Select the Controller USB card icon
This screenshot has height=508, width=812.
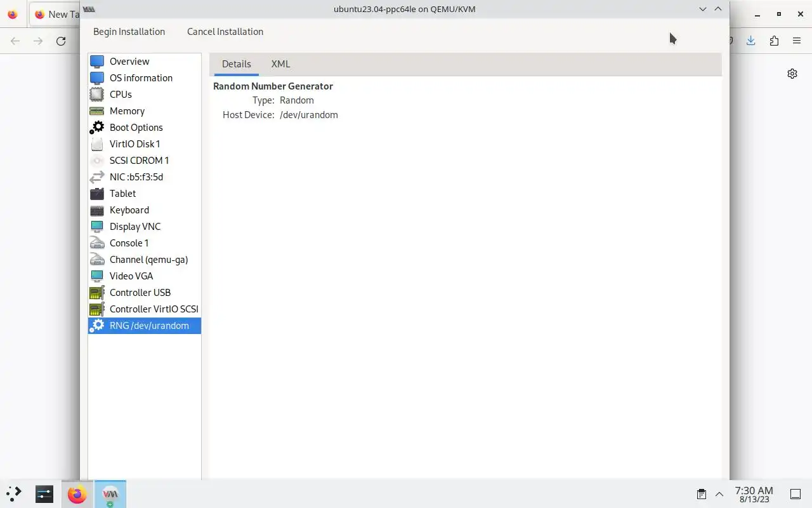click(x=96, y=293)
